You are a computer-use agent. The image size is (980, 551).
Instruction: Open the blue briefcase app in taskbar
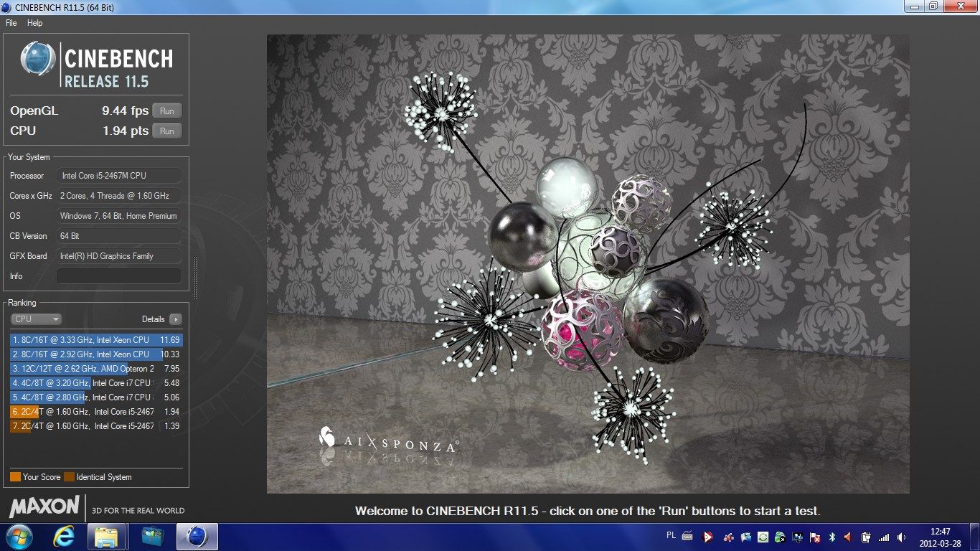point(152,537)
